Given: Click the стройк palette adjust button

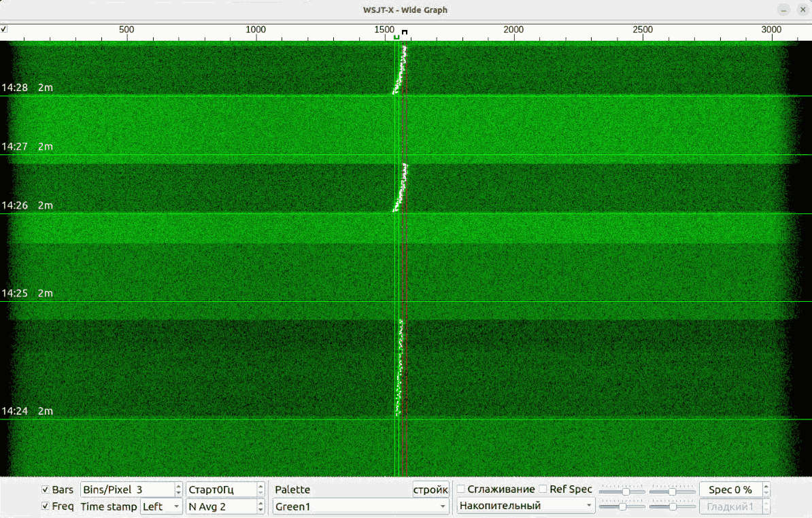Looking at the screenshot, I should [430, 489].
